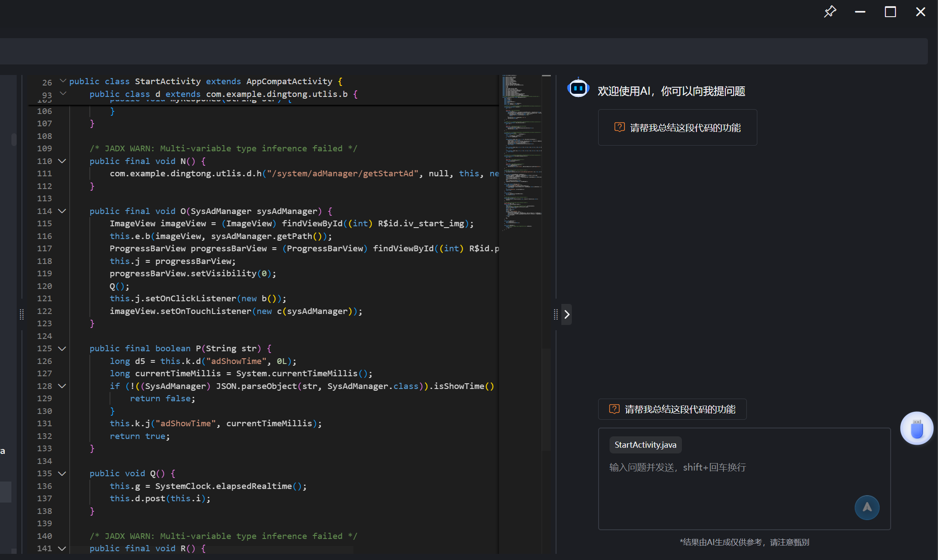This screenshot has height=560, width=938.
Task: Grab the AI panel splitter dots handle
Action: [556, 314]
